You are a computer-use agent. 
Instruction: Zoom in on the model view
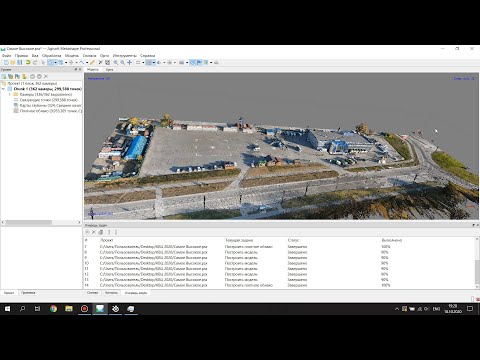(116, 62)
